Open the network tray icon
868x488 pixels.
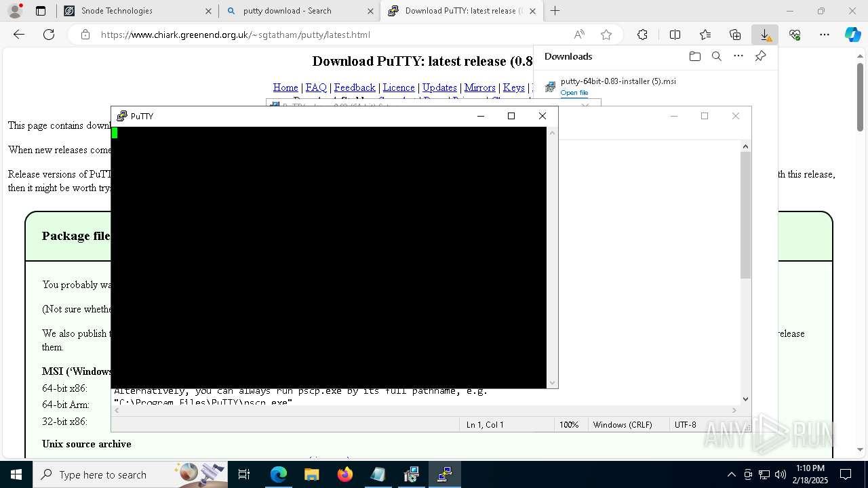pos(764,474)
